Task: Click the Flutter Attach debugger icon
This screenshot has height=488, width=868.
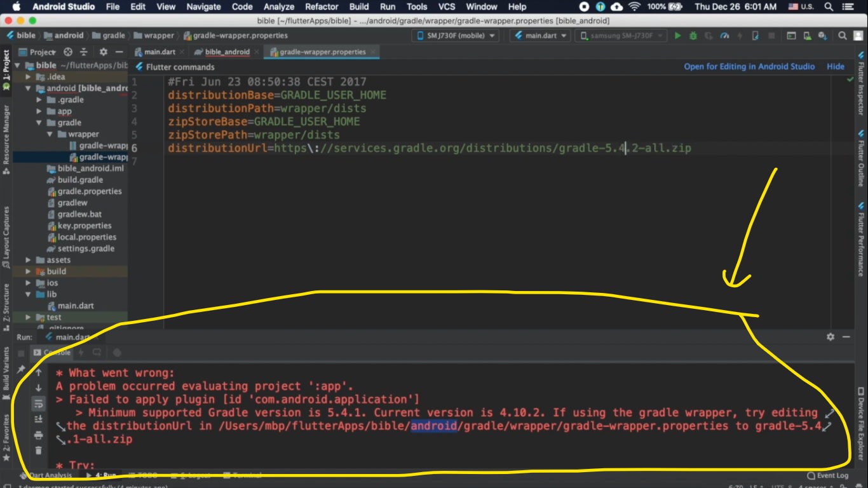Action: click(x=756, y=36)
